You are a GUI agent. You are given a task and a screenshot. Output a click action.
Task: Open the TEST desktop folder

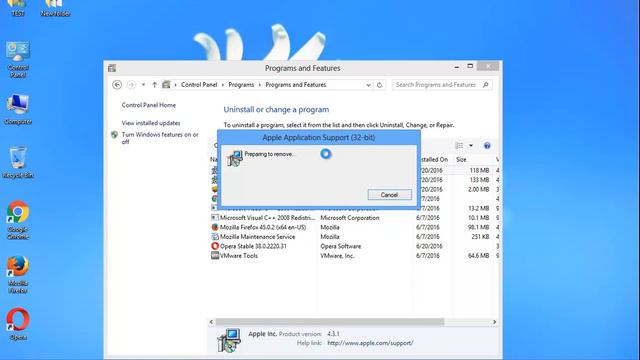[17, 8]
